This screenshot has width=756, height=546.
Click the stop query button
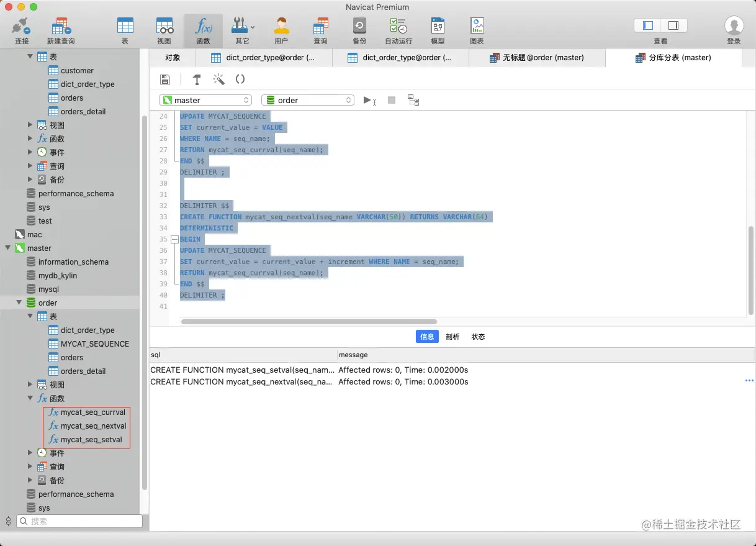coord(392,100)
